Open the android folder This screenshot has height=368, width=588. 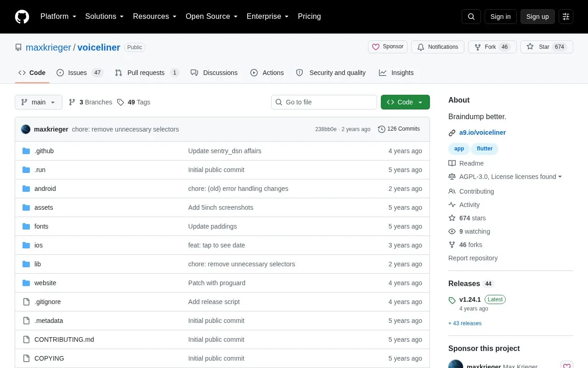[45, 189]
